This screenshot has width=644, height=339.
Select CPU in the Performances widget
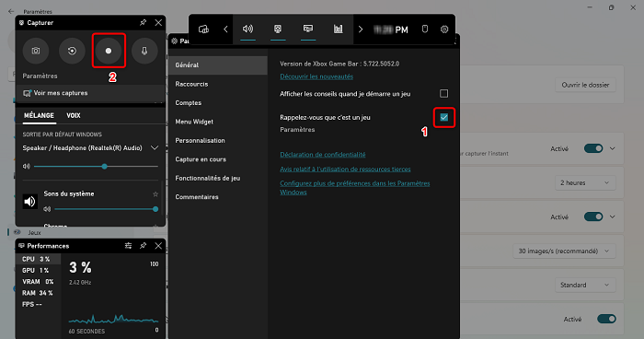pyautogui.click(x=39, y=259)
